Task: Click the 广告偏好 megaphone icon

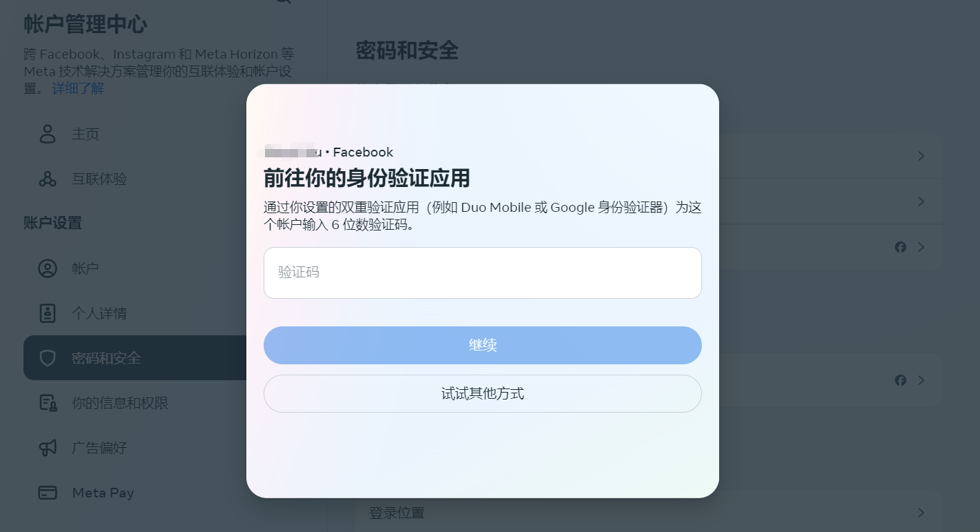Action: coord(48,448)
